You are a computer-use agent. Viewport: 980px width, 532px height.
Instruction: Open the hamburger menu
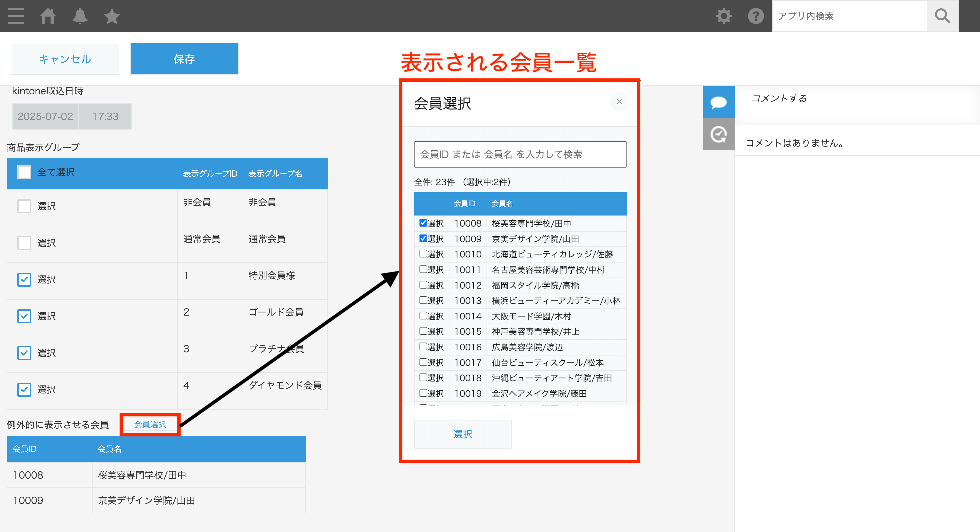[x=16, y=16]
